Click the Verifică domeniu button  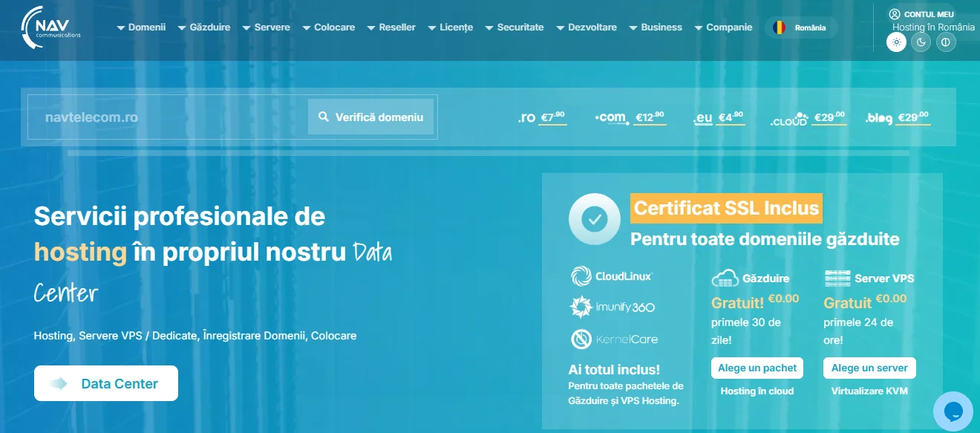(x=370, y=117)
